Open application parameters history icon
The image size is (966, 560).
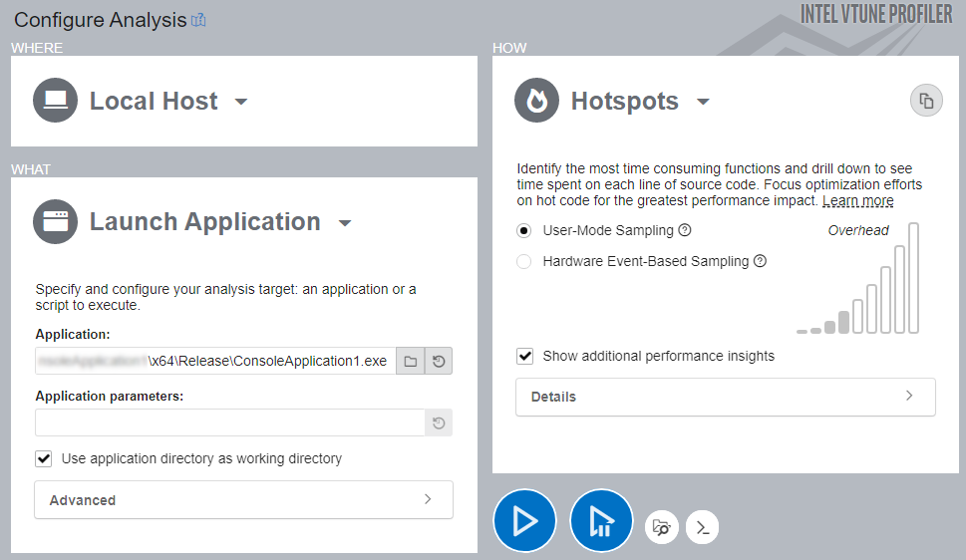coord(438,423)
